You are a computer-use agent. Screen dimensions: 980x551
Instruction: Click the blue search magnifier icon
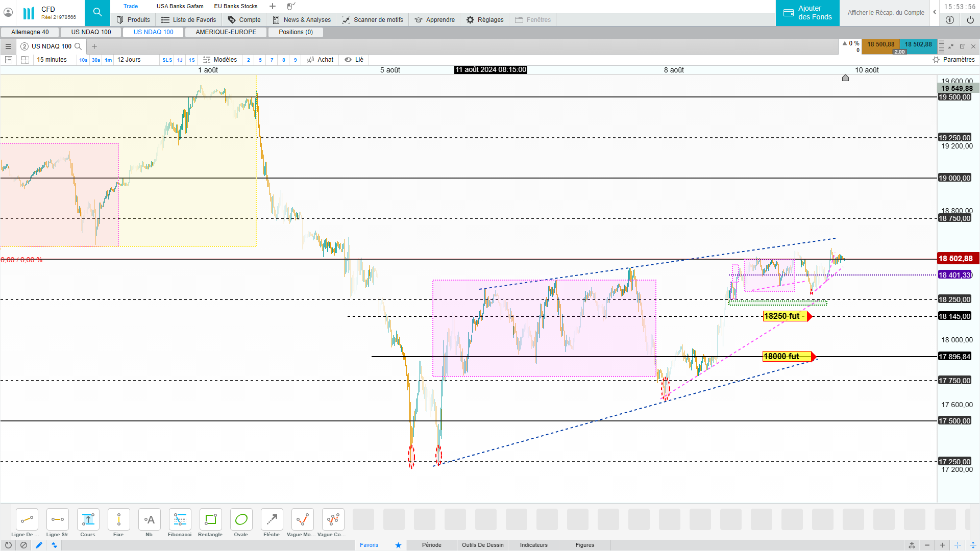point(97,13)
